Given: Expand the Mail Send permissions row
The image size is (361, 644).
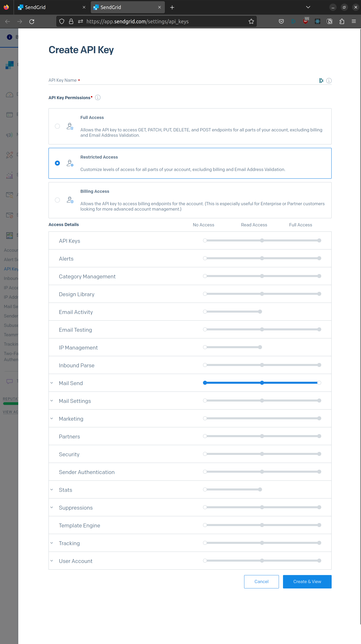Looking at the screenshot, I should tap(52, 383).
